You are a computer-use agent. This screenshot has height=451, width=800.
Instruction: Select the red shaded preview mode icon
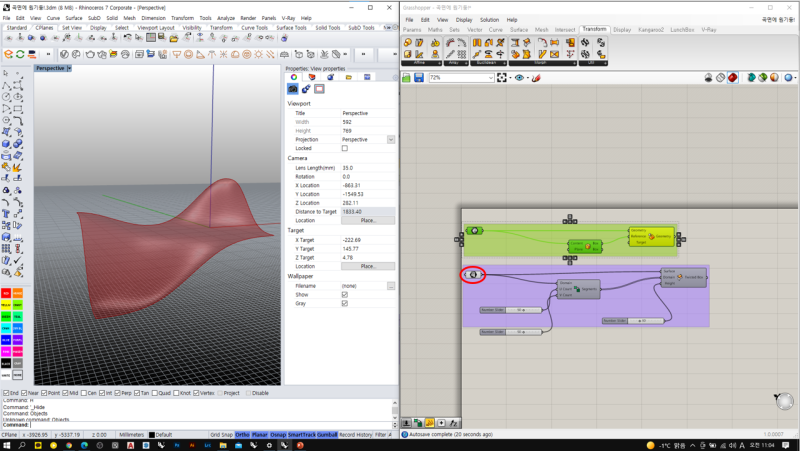733,77
